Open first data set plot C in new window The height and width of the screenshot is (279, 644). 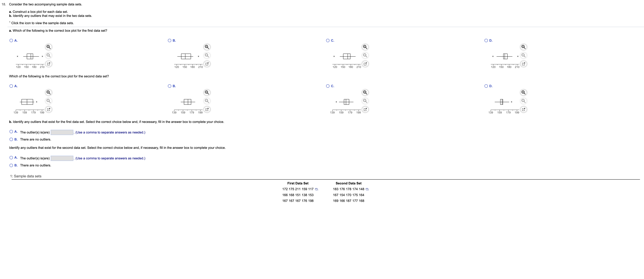click(x=365, y=64)
